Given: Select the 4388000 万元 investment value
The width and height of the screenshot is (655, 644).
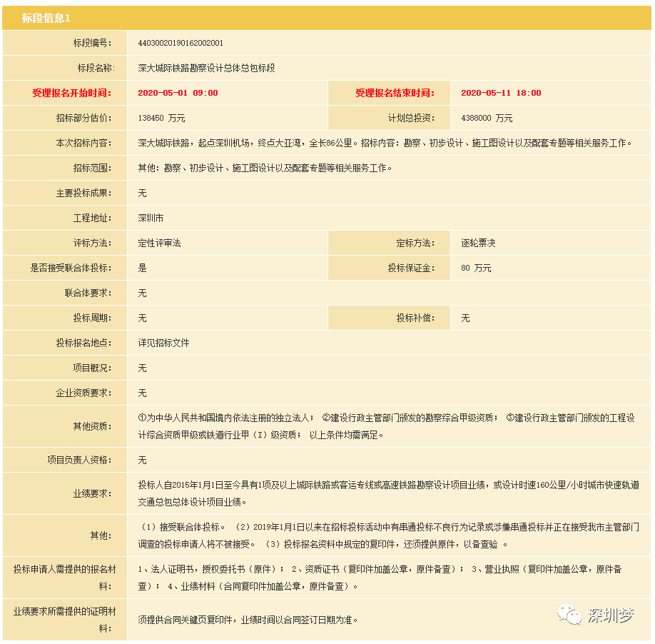Looking at the screenshot, I should click(x=487, y=118).
